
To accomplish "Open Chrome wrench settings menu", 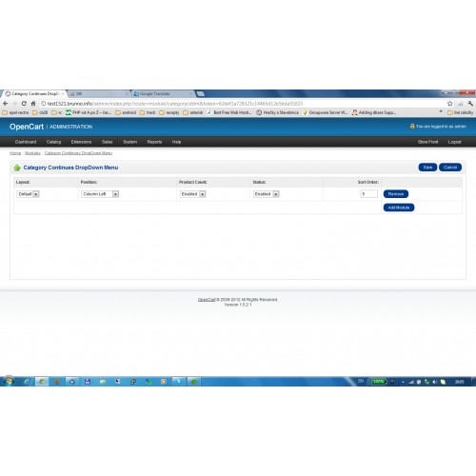I will click(x=470, y=104).
